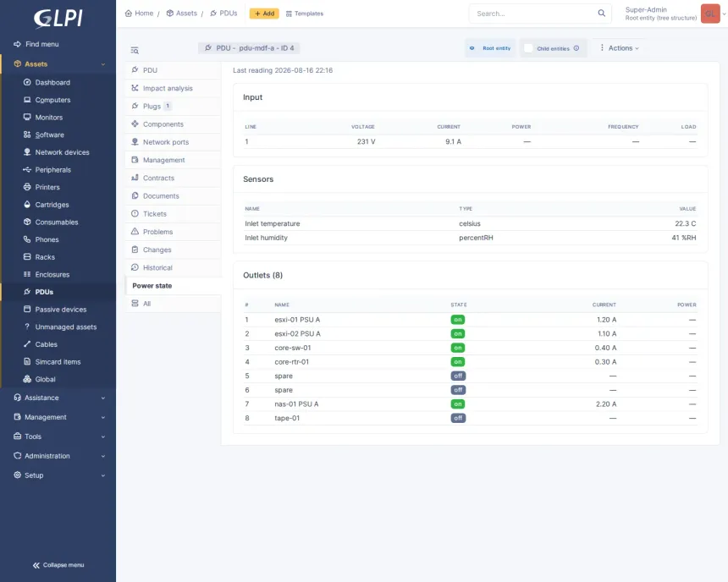Viewport: 728px width, 582px height.
Task: Select the Root entity view toggle
Action: point(490,48)
